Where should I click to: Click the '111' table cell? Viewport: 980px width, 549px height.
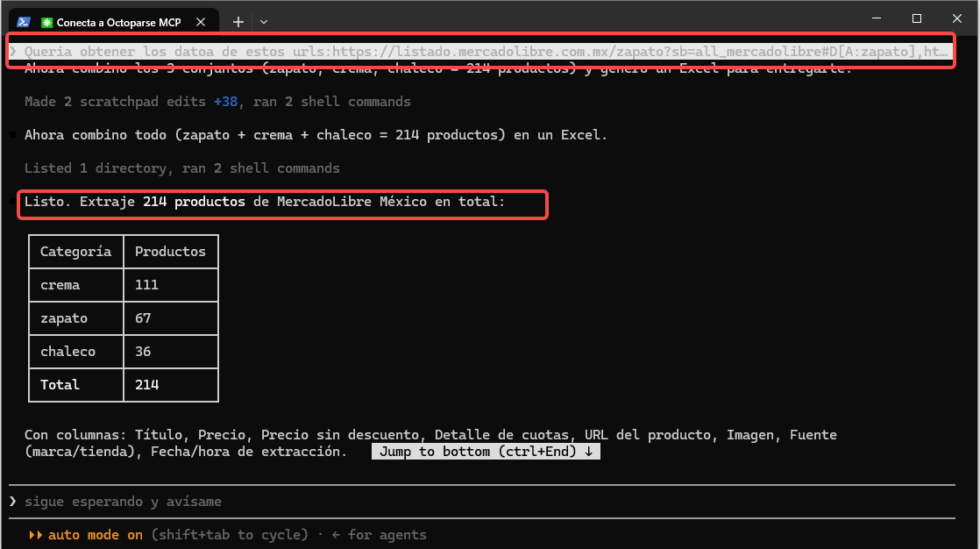[171, 285]
